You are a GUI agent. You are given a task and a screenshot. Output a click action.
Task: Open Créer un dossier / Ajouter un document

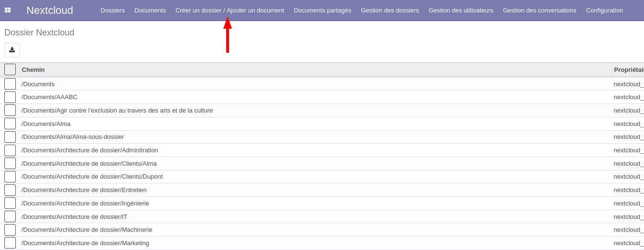(x=230, y=10)
